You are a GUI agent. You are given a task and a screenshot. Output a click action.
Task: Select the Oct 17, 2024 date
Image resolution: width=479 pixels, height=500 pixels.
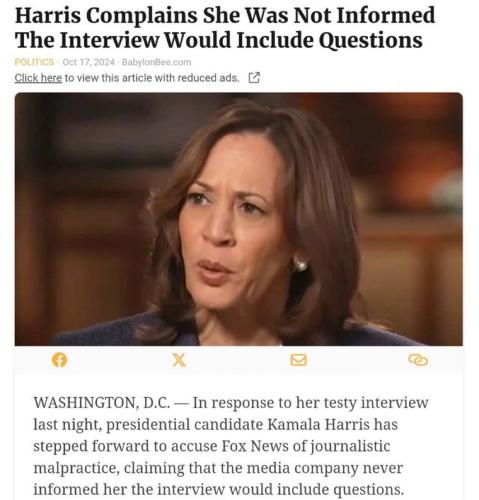pos(88,62)
